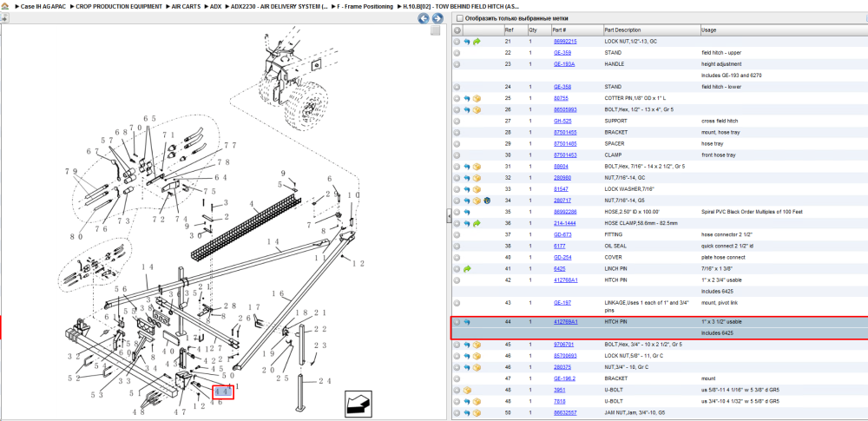Open 'ADX2230 - AIR DELIVERY SYSTEM' breadcrumb level

pyautogui.click(x=279, y=7)
